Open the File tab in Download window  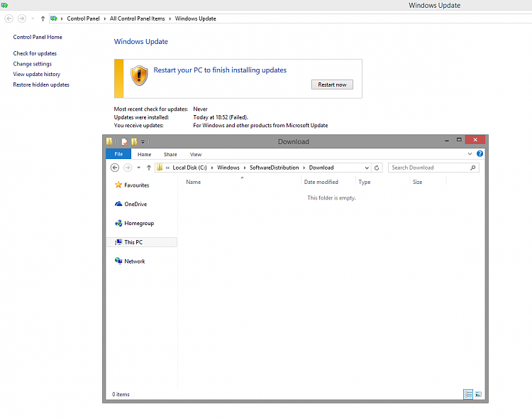[118, 154]
